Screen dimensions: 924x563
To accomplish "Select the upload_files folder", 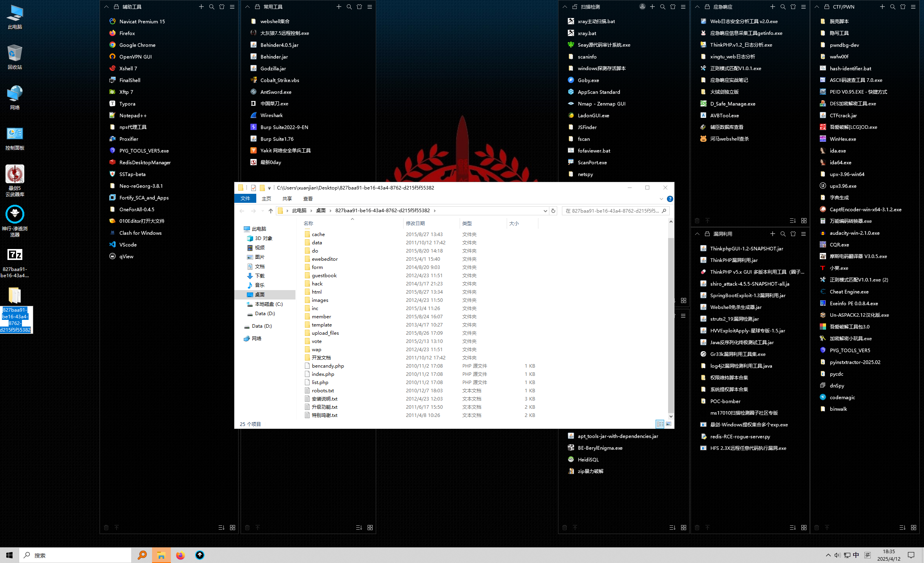I will [x=325, y=333].
